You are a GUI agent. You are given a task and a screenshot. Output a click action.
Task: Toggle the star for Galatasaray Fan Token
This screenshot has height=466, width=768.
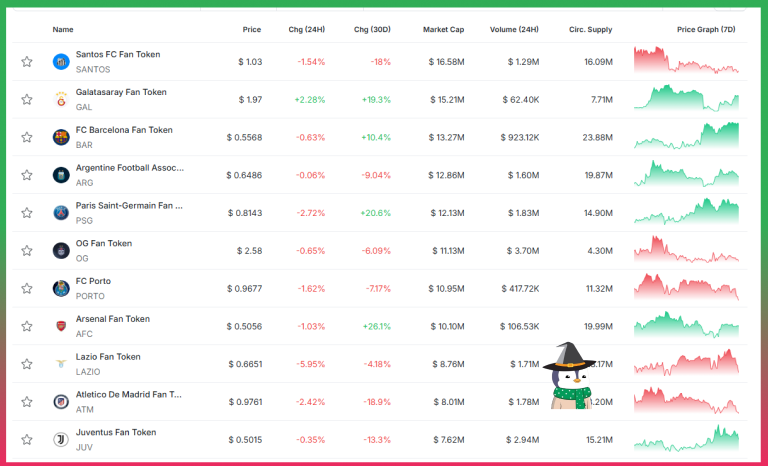coord(27,99)
